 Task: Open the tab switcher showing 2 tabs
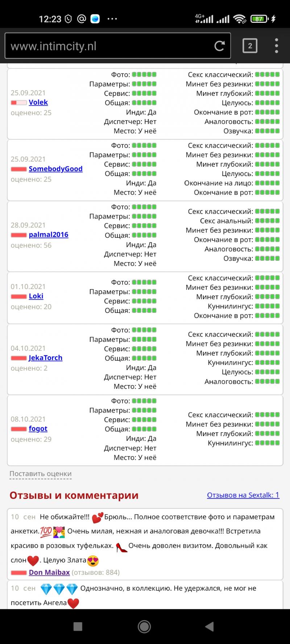[250, 46]
